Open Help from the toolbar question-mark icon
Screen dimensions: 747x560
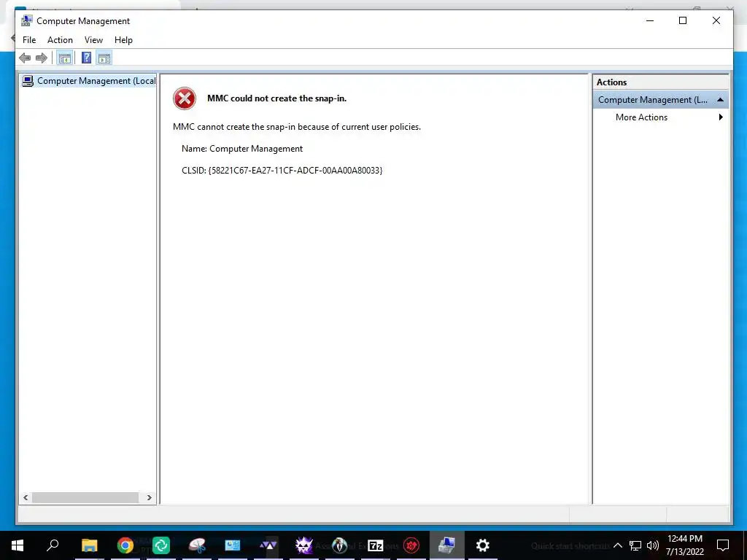coord(86,58)
